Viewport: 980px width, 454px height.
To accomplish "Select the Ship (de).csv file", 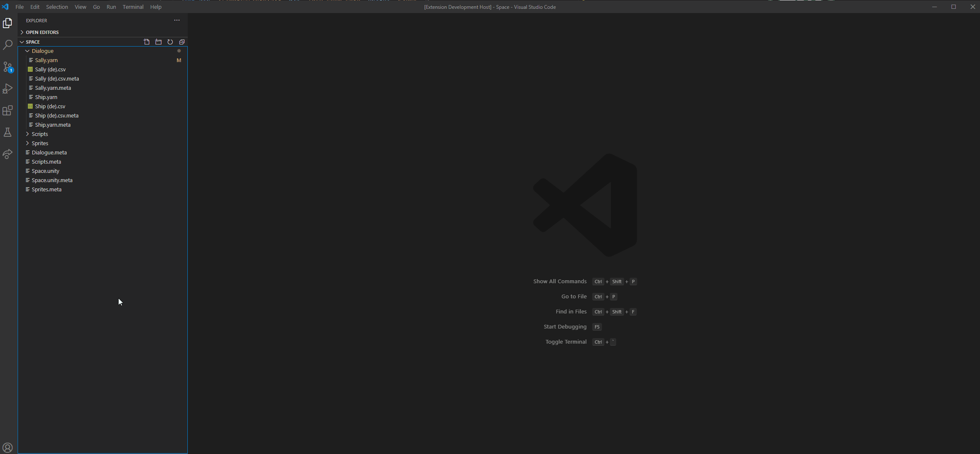I will point(50,106).
